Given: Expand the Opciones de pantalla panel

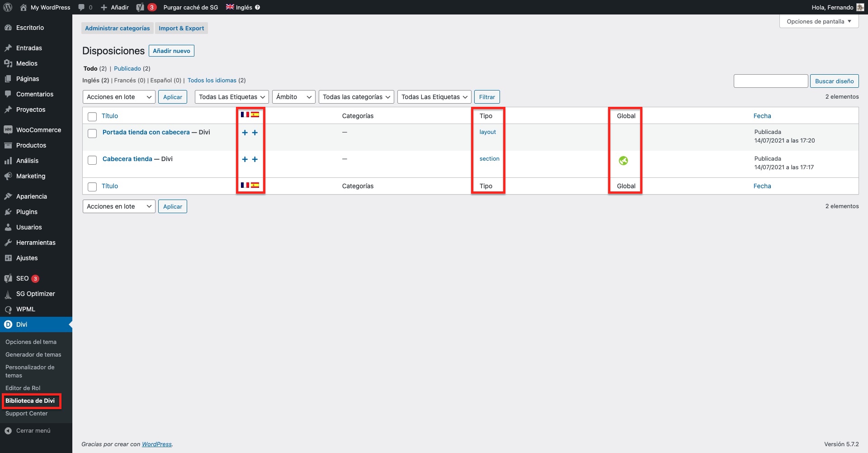Looking at the screenshot, I should coord(819,21).
